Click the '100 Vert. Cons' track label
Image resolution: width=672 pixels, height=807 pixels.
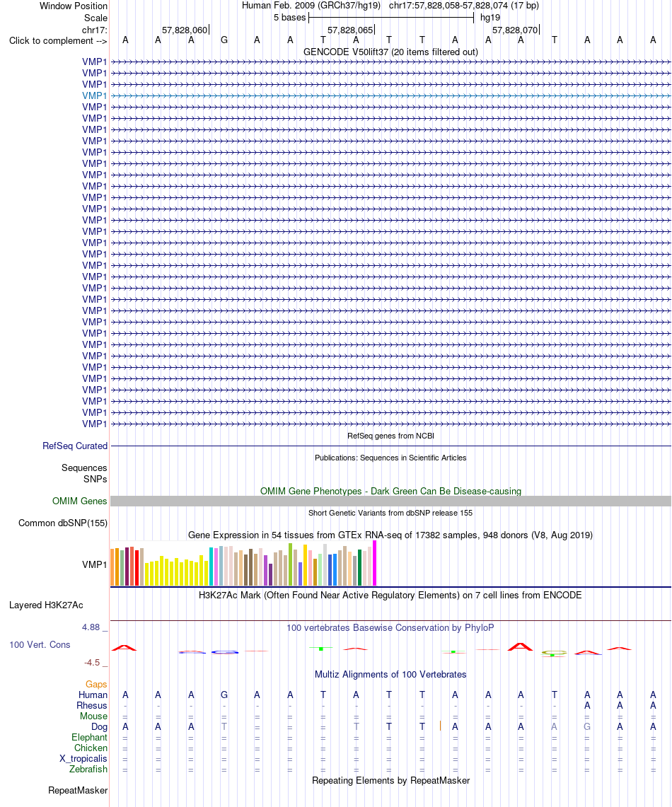point(40,645)
